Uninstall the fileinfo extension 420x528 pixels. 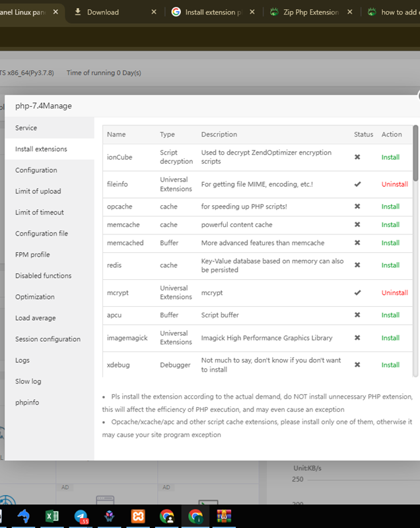point(394,184)
